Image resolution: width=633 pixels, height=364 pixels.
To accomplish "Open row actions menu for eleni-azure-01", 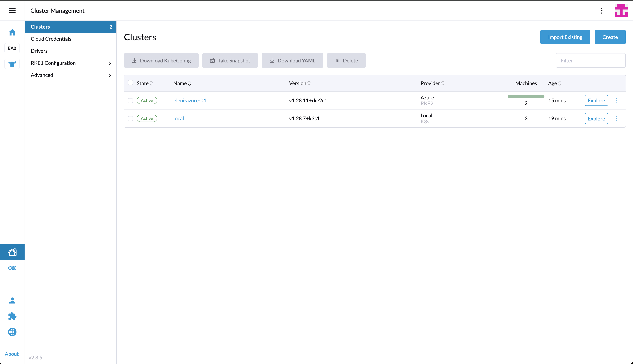I will (x=617, y=101).
